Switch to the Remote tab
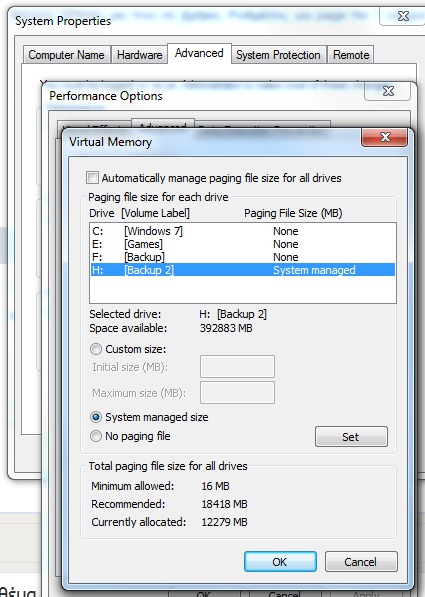The image size is (425, 597). (351, 55)
